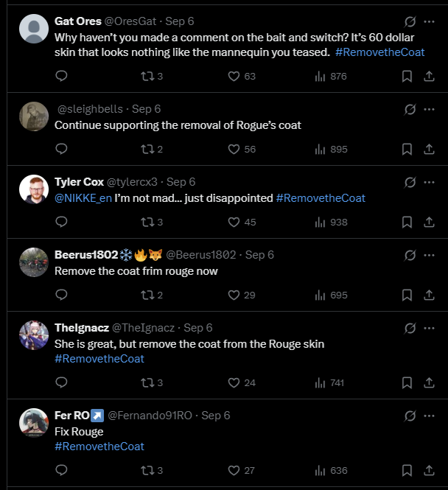The height and width of the screenshot is (490, 448).
Task: Reply to TheIgnacz's tweet
Action: coord(61,382)
